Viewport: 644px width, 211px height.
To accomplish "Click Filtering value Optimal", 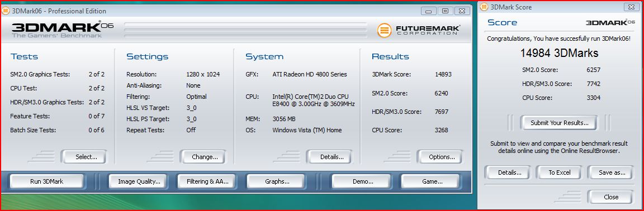I will pos(196,97).
